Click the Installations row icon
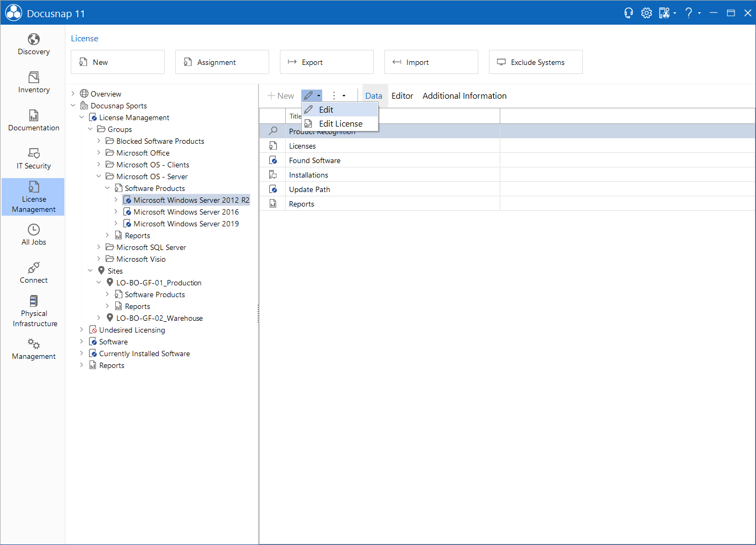Viewport: 756px width, 545px height. (x=273, y=174)
